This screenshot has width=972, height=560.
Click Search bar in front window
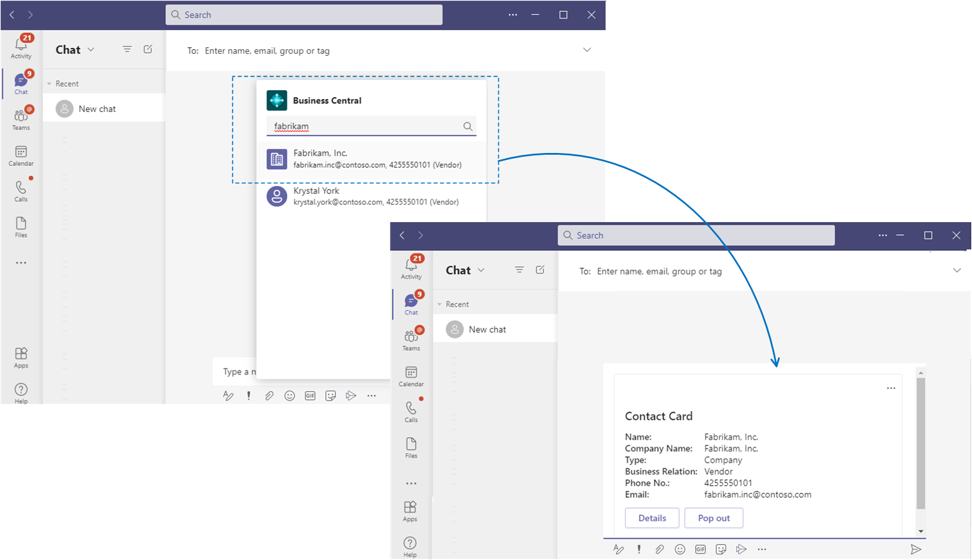pyautogui.click(x=696, y=236)
